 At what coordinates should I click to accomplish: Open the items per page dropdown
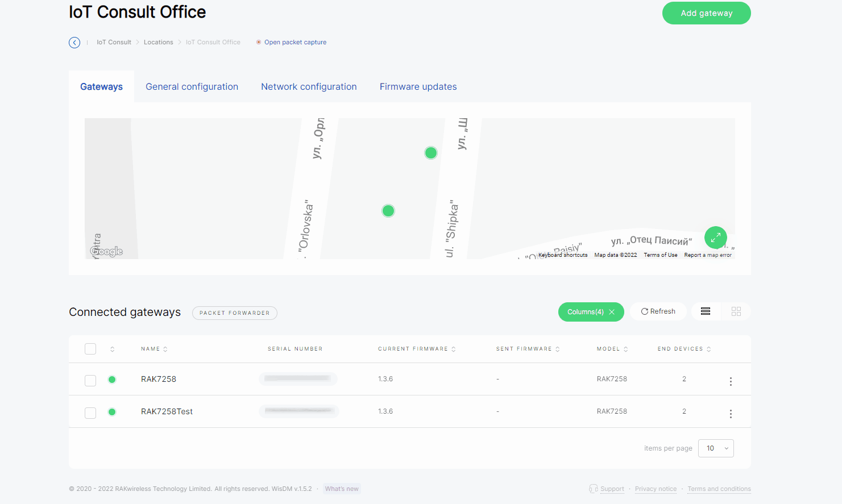(716, 448)
